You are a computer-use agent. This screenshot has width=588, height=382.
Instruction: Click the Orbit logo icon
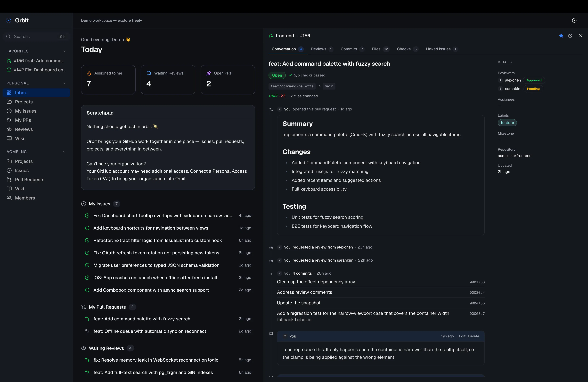9,20
